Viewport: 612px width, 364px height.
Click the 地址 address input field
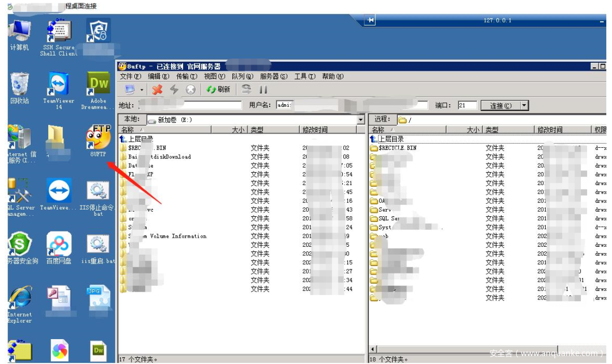pyautogui.click(x=190, y=105)
